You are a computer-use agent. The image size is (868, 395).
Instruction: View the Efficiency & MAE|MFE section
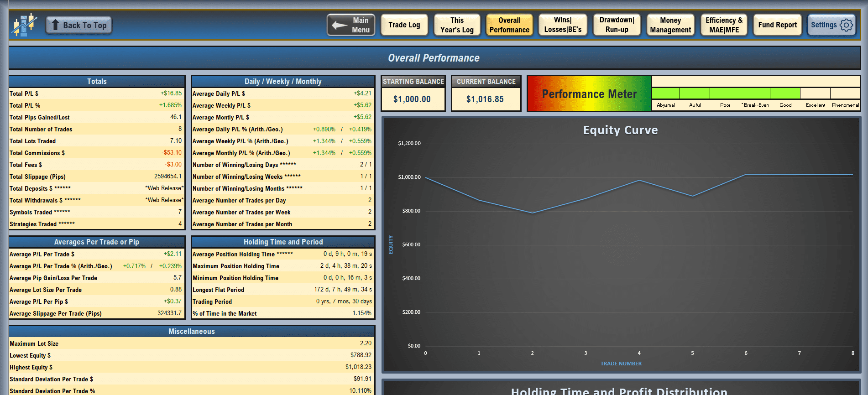(724, 25)
